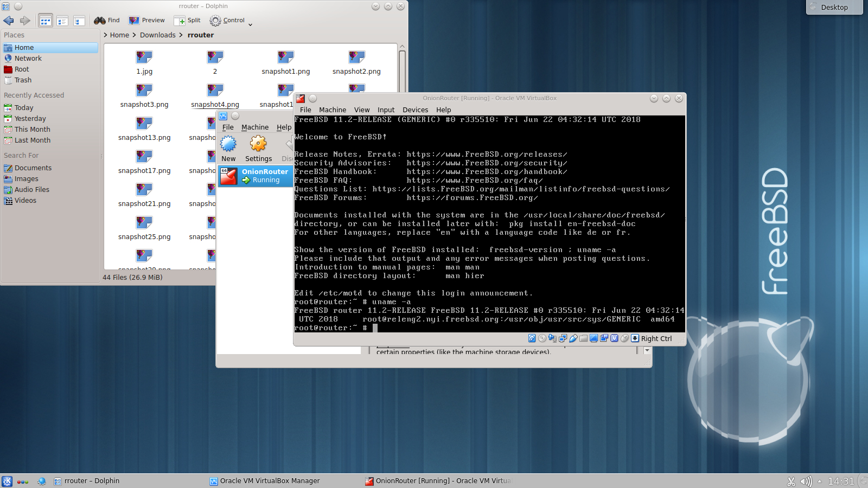Open Trash in the Places panel
This screenshot has height=488, width=868.
[x=50, y=80]
